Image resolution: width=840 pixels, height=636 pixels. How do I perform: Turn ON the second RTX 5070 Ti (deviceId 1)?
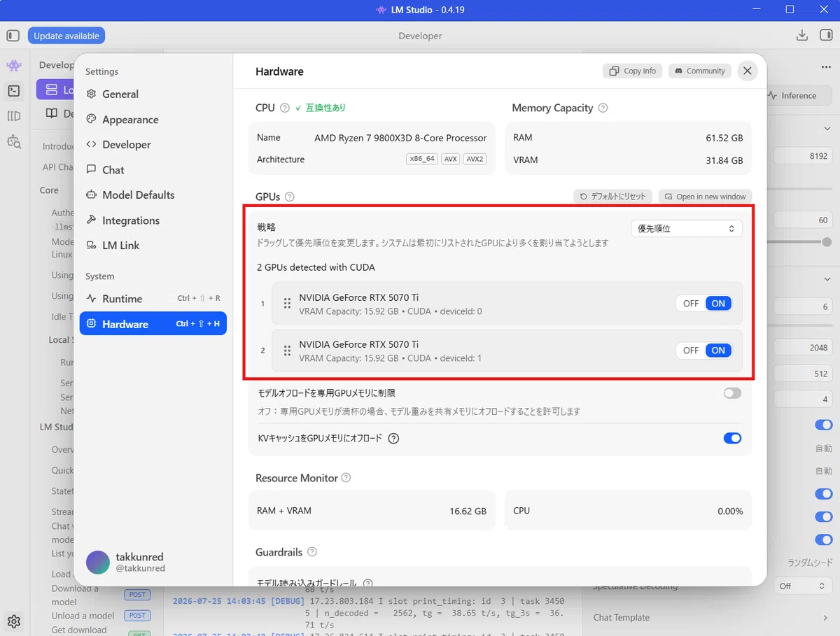pyautogui.click(x=718, y=351)
